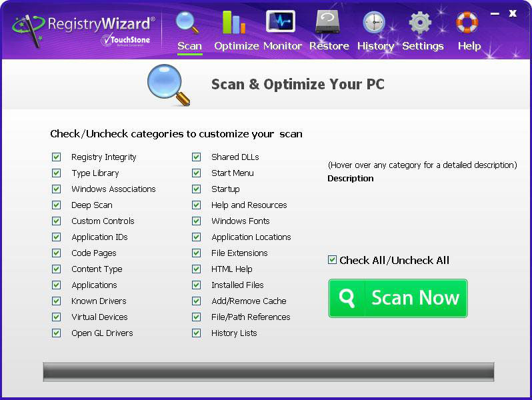The height and width of the screenshot is (400, 532).
Task: Uncheck the Code Pages checkbox
Action: pos(56,253)
